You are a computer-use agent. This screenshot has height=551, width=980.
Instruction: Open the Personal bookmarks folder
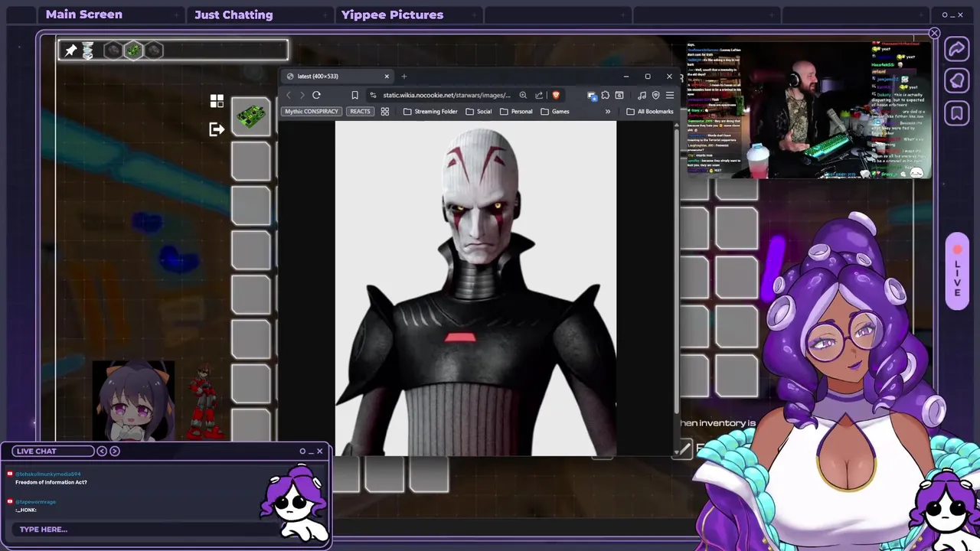click(x=516, y=112)
